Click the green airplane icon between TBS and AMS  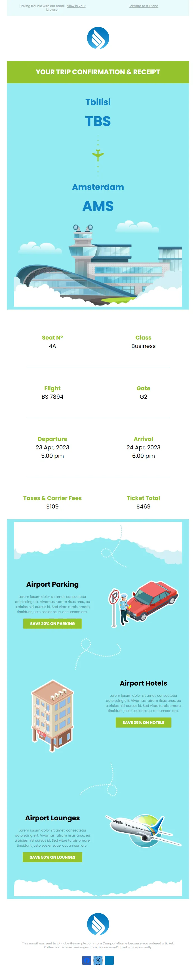tap(98, 154)
